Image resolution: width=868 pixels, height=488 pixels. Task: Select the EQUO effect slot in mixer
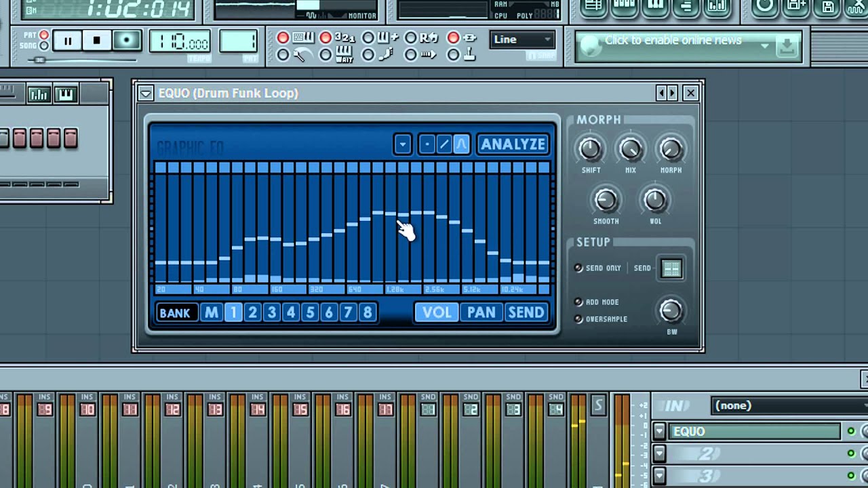coord(755,432)
